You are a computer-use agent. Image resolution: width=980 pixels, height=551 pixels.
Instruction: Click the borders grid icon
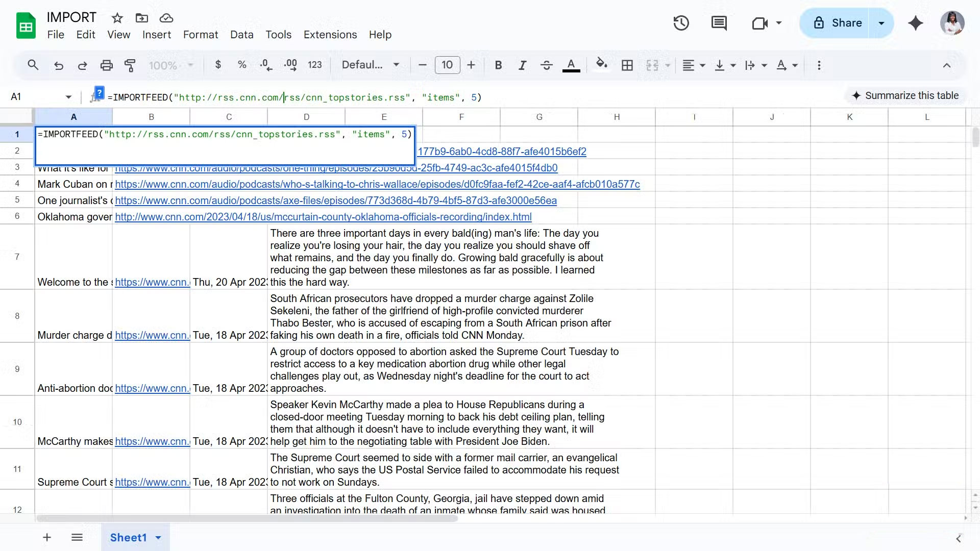click(x=627, y=65)
